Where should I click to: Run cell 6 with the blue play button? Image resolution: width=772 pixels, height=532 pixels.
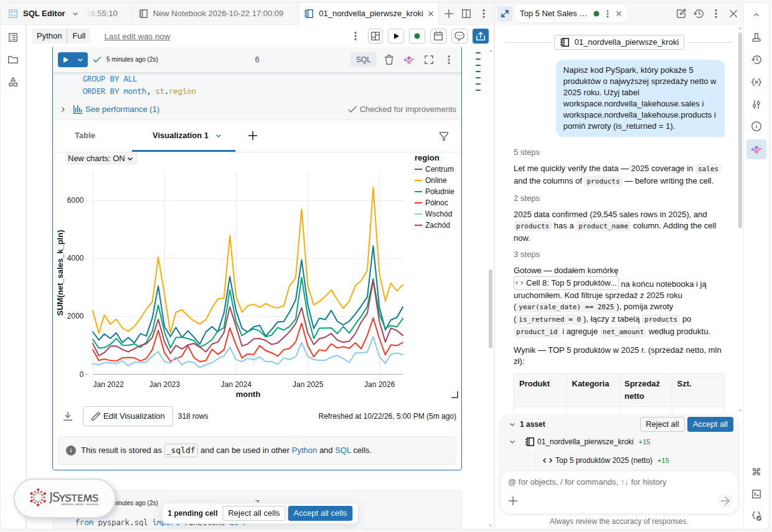pyautogui.click(x=66, y=60)
